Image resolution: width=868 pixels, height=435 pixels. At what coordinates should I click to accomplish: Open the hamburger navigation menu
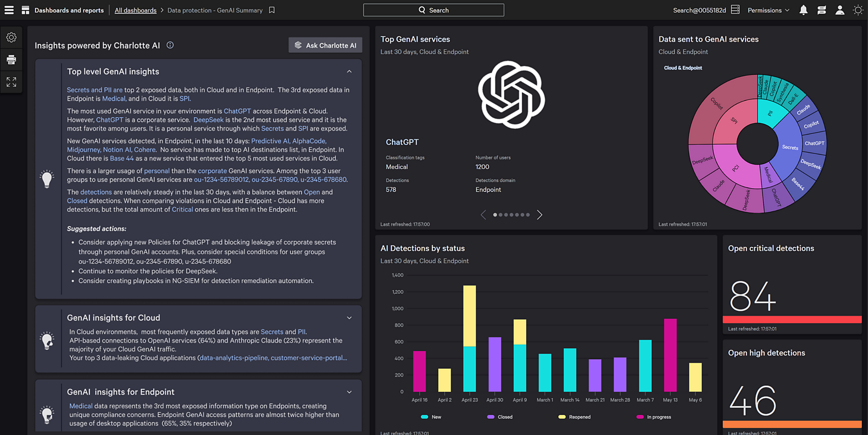pyautogui.click(x=9, y=10)
